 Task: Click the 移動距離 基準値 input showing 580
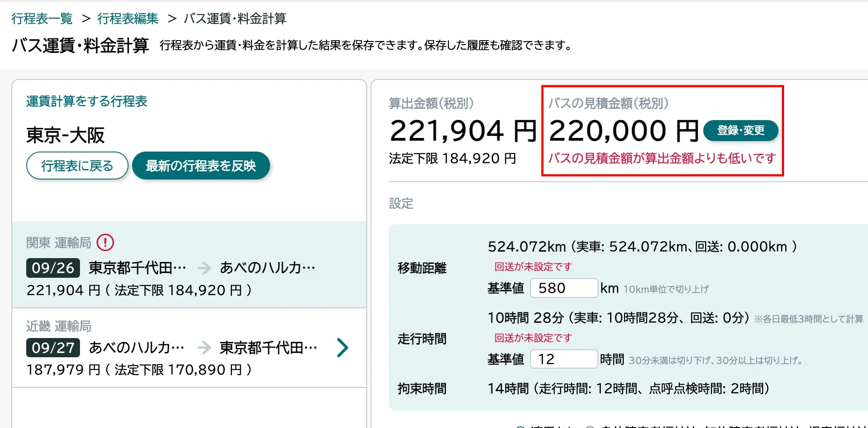click(x=563, y=288)
